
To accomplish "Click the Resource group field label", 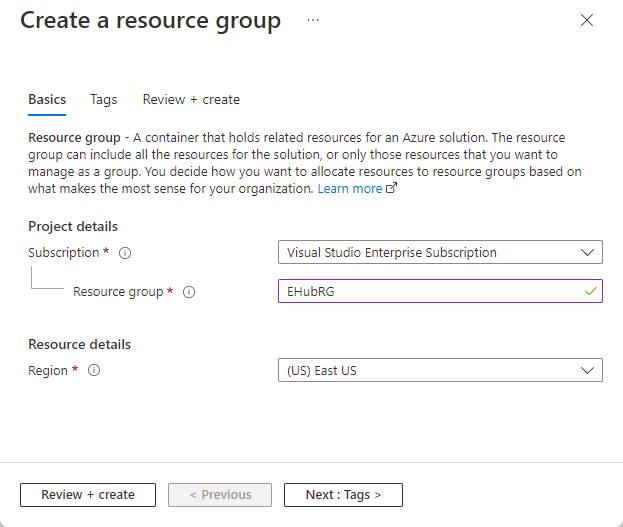I will point(119,292).
